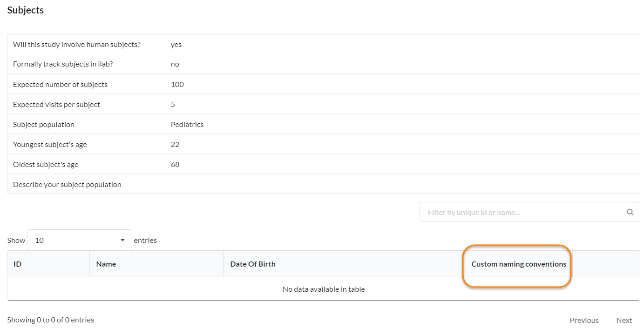Click the Subject population Pediatrics value
This screenshot has width=644, height=328.
(x=187, y=124)
